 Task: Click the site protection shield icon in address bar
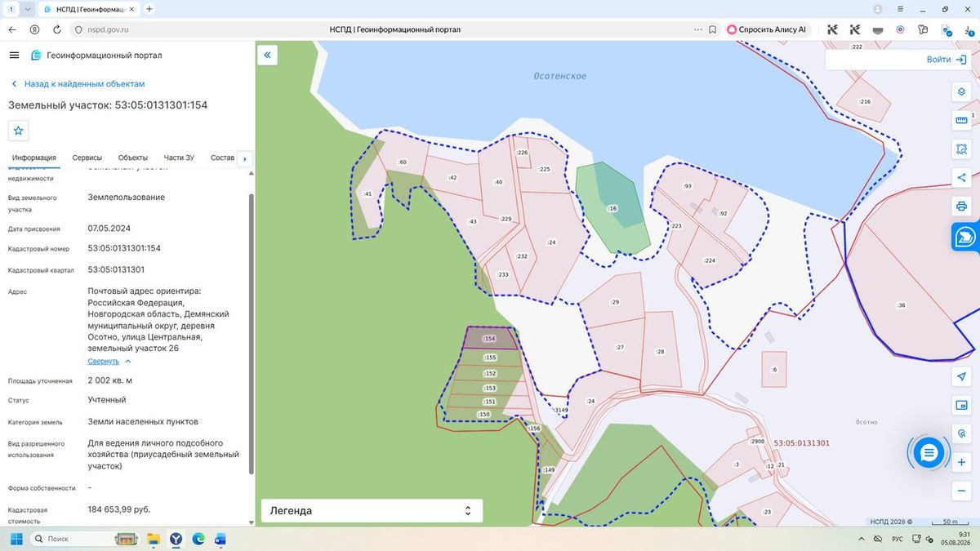tap(78, 29)
